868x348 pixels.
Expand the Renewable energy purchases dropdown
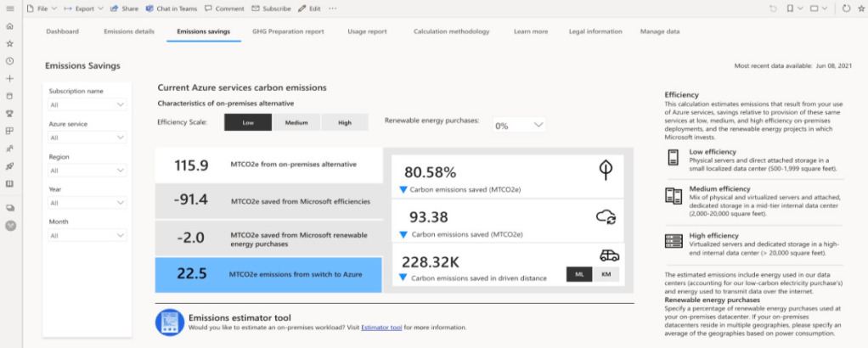point(519,125)
